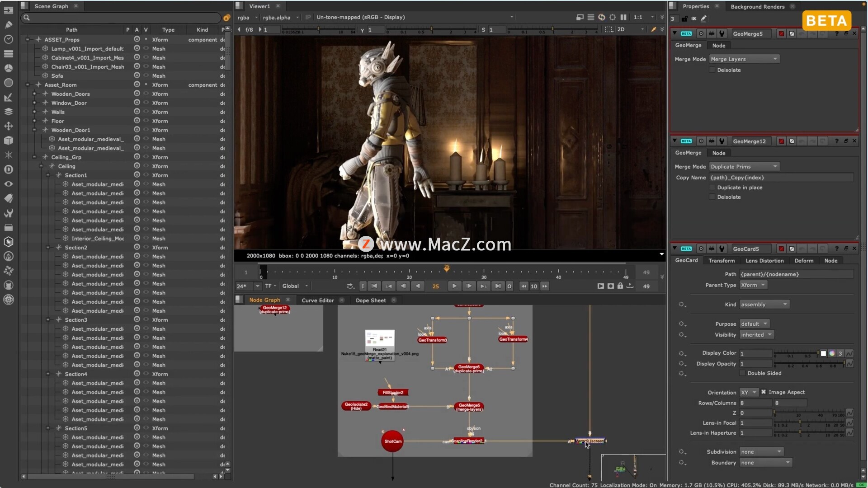The width and height of the screenshot is (868, 488).
Task: Toggle visibility eye for Floor row
Action: (x=146, y=121)
